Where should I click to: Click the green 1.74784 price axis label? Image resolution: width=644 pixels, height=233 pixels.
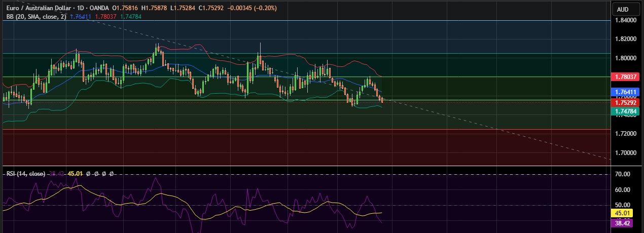click(625, 111)
